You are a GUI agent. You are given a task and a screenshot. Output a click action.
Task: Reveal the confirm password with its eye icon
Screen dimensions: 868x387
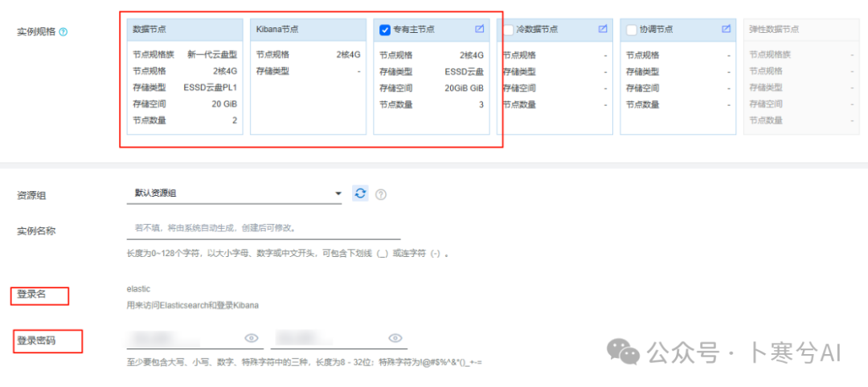click(395, 338)
